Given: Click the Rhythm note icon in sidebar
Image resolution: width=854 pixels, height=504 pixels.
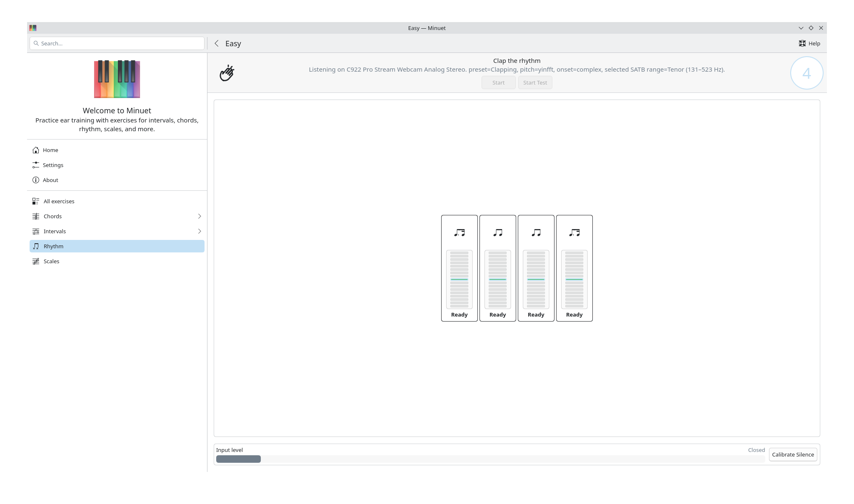Looking at the screenshot, I should (x=36, y=246).
